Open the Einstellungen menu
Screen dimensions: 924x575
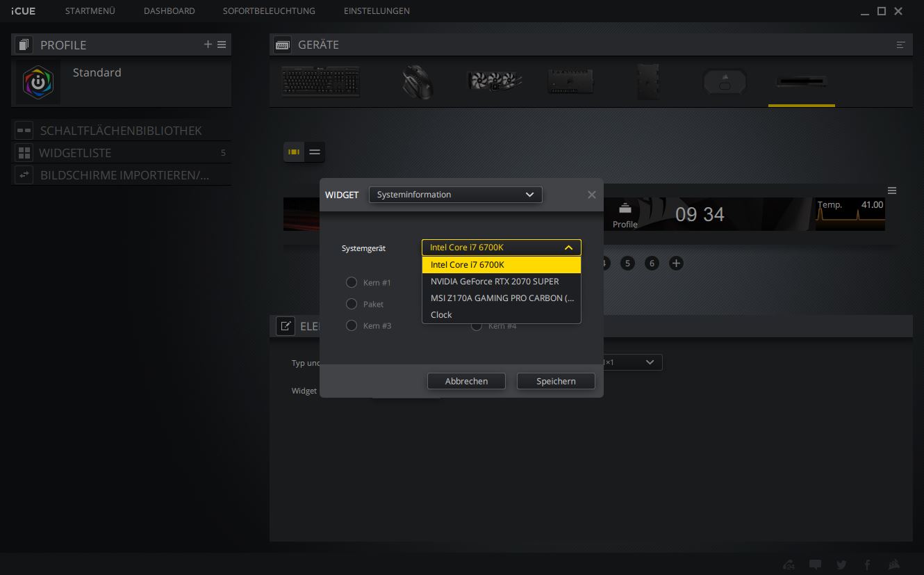coord(377,11)
